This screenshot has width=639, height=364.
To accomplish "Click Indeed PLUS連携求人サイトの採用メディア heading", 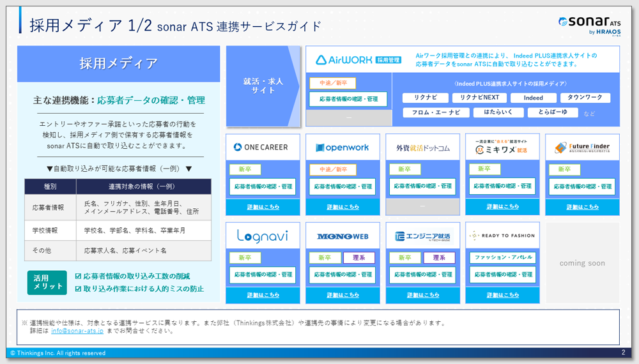I will (510, 84).
